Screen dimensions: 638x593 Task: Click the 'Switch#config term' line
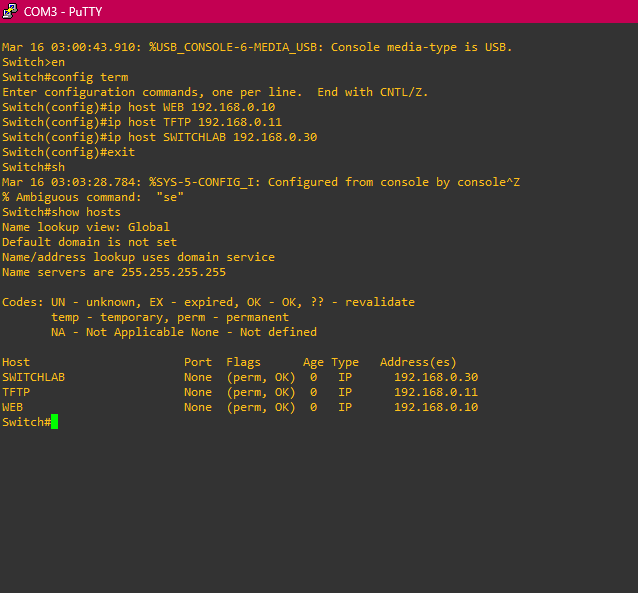click(x=65, y=77)
